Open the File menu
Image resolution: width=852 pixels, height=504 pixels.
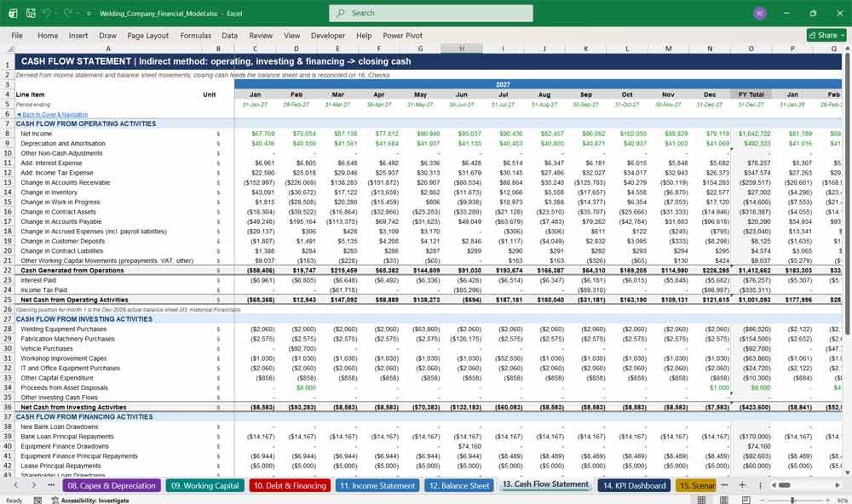click(17, 35)
